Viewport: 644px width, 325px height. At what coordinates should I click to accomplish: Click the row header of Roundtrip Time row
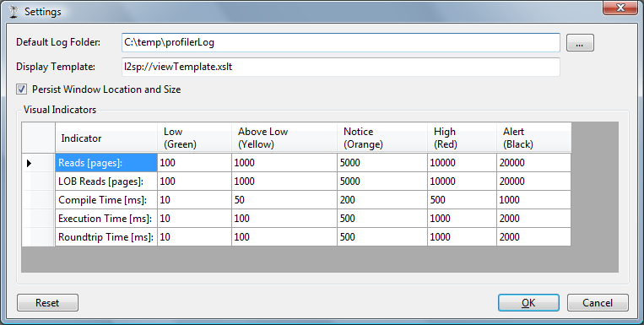(x=38, y=236)
